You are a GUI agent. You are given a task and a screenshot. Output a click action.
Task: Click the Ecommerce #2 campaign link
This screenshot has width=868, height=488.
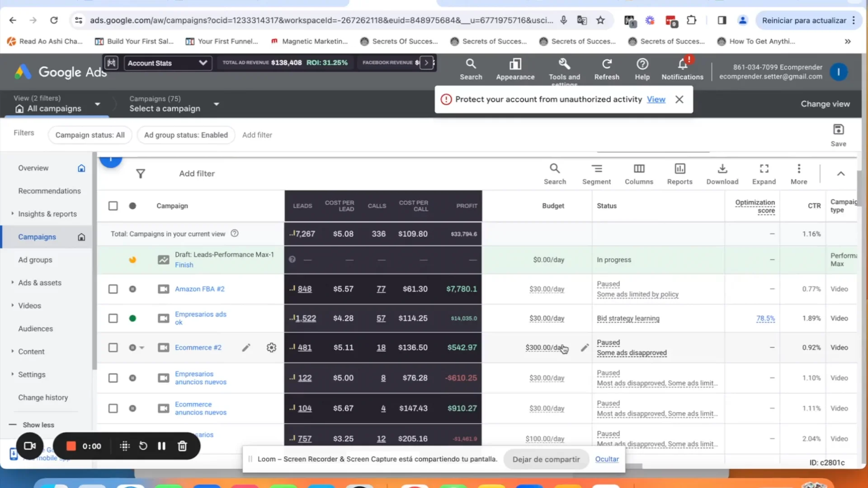coord(198,347)
